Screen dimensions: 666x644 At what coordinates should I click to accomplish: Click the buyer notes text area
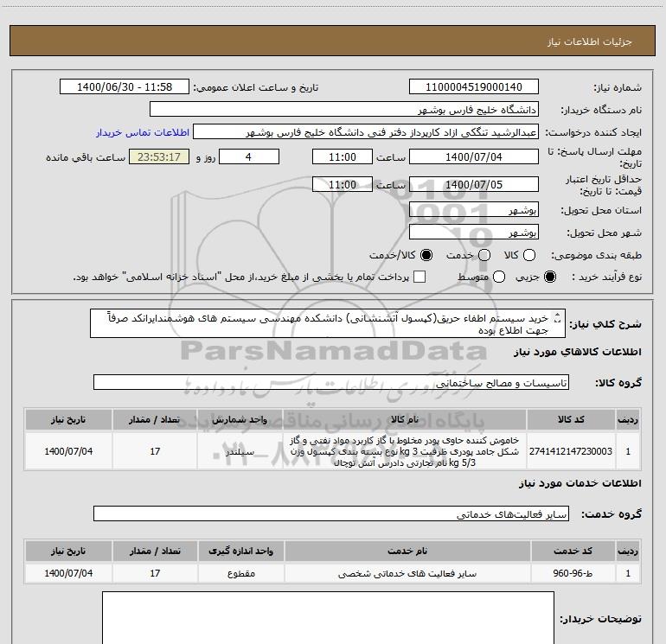[x=329, y=618]
